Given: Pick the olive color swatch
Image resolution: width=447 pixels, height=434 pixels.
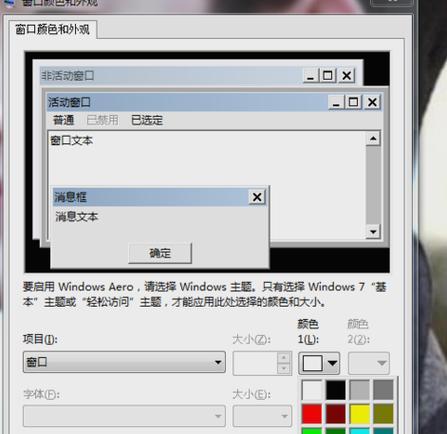Looking at the screenshot, I should pos(383,414).
